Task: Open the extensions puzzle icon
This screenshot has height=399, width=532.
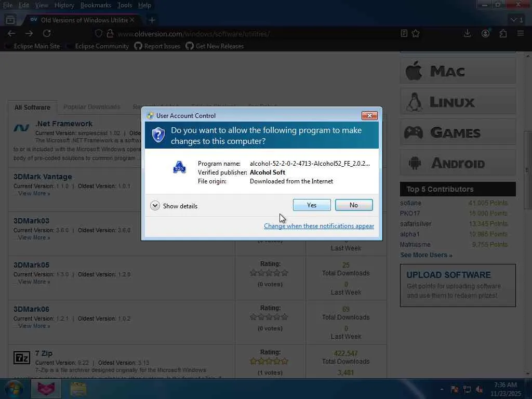Action: pyautogui.click(x=503, y=33)
